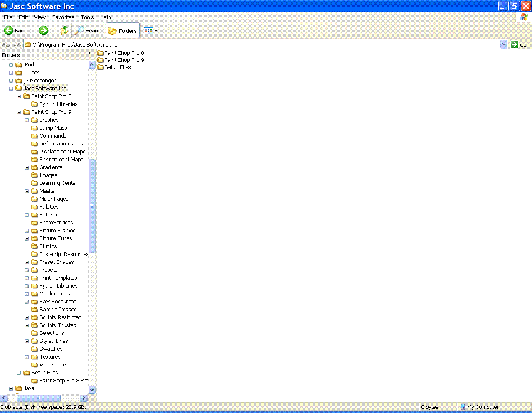Open the Favorites menu

click(63, 17)
